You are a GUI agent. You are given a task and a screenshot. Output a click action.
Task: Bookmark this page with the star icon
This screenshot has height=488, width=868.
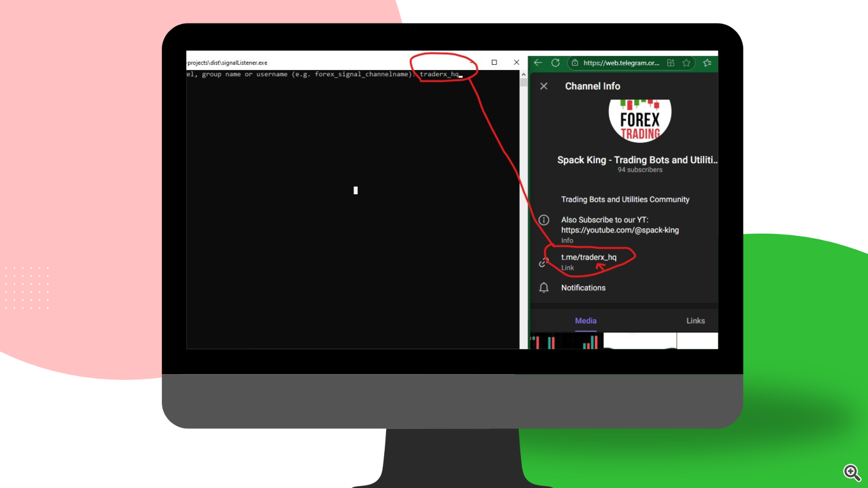pos(686,63)
